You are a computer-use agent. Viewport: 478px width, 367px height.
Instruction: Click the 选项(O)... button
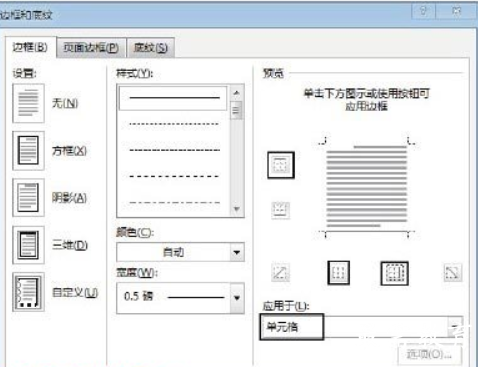click(x=429, y=354)
